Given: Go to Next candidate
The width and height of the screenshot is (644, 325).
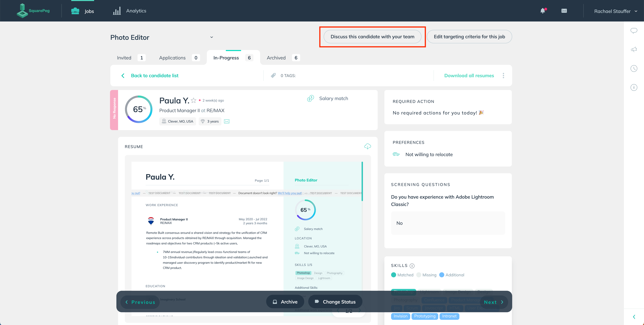Looking at the screenshot, I should [x=494, y=302].
